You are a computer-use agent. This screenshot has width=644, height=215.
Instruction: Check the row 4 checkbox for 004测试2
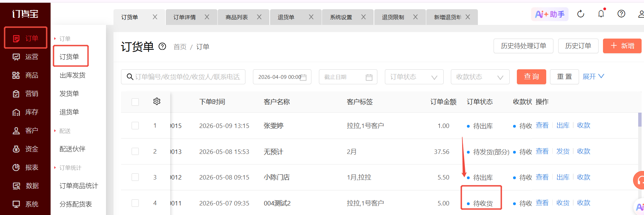coord(135,203)
